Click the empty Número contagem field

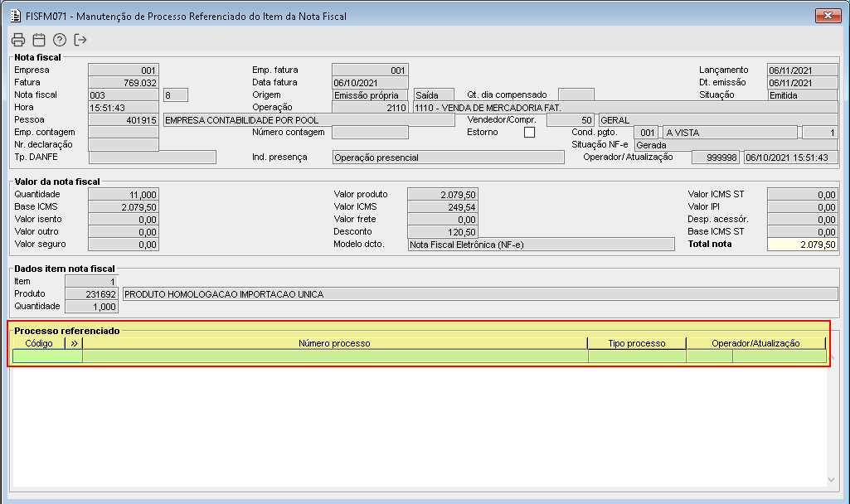click(x=370, y=133)
